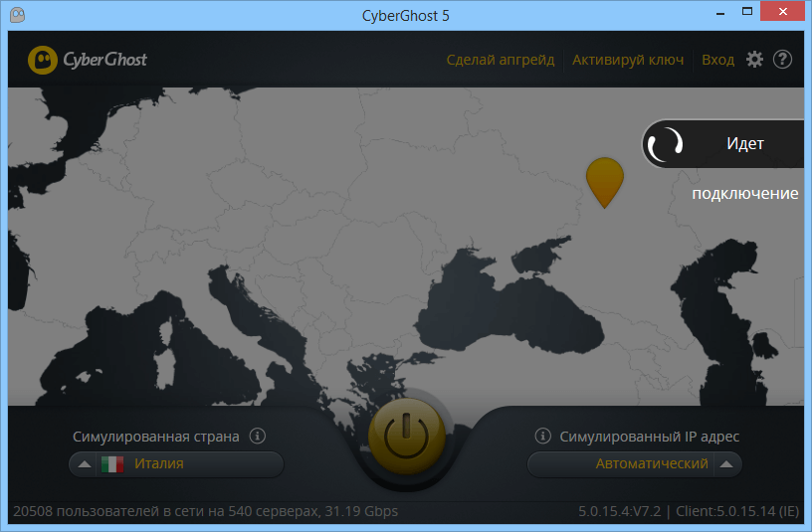This screenshot has height=532, width=812.
Task: Click the orange location pin on map
Action: 604,180
